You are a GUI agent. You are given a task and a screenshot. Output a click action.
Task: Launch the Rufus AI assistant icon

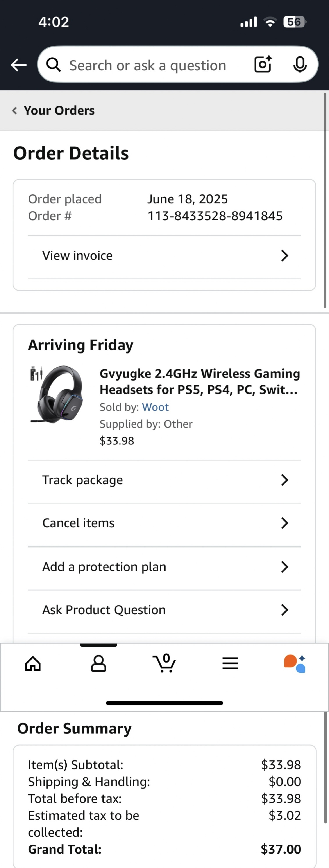(x=295, y=663)
